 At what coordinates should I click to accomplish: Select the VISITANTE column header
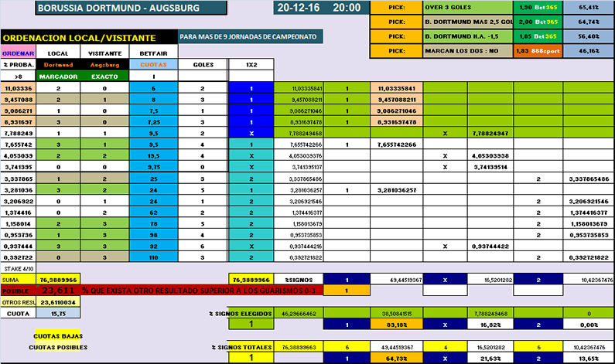pyautogui.click(x=104, y=53)
